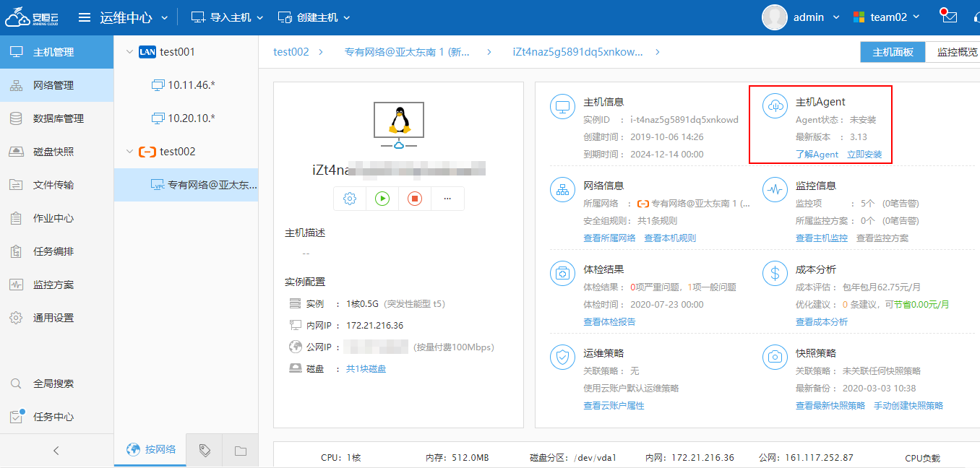
Task: Click 专有网络@亚太东南 1 breadcrumb
Action: click(407, 52)
